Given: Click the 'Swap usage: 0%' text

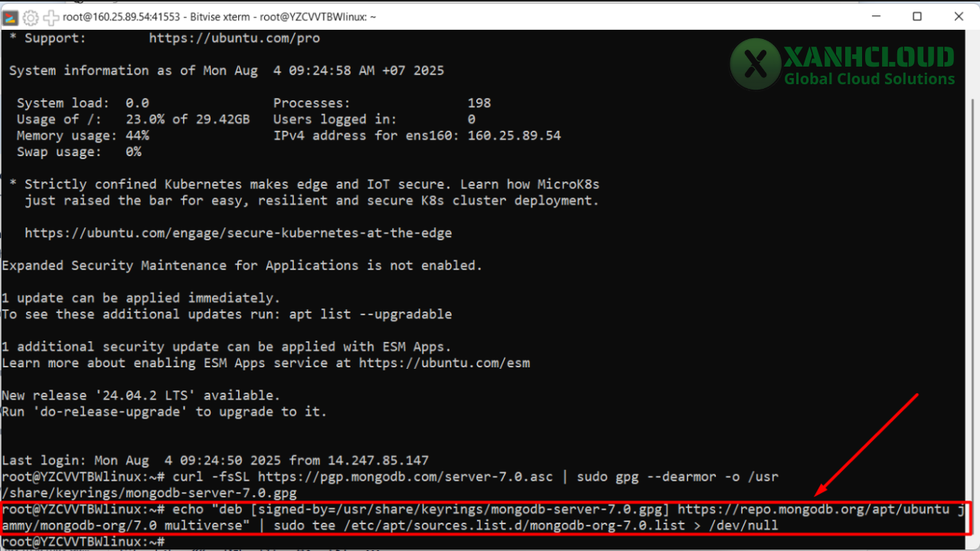Looking at the screenshot, I should 79,152.
